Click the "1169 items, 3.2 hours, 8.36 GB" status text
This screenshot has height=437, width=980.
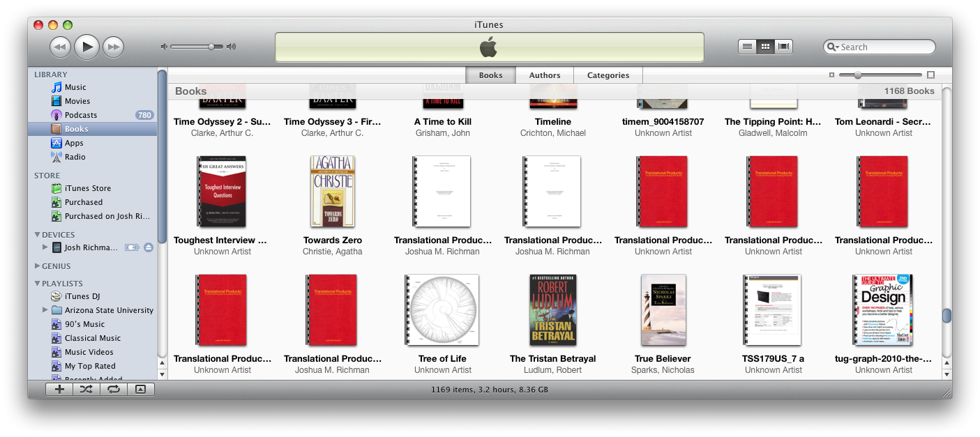(x=490, y=390)
